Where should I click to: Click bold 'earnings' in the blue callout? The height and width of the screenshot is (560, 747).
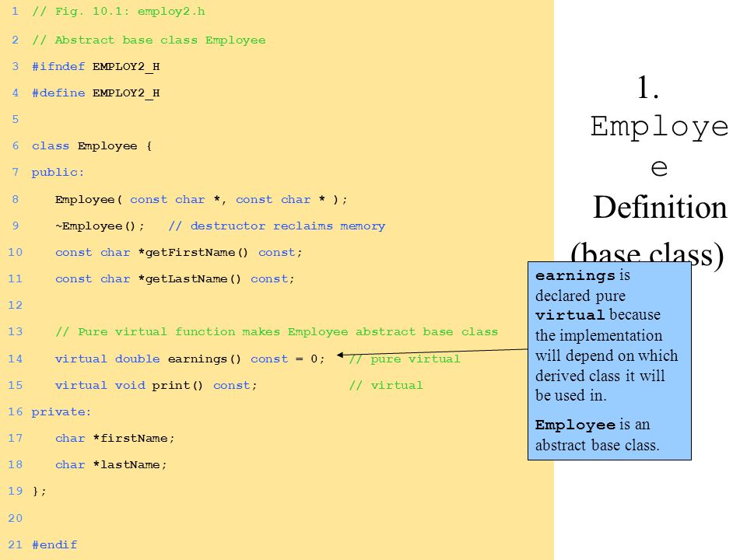coord(575,275)
